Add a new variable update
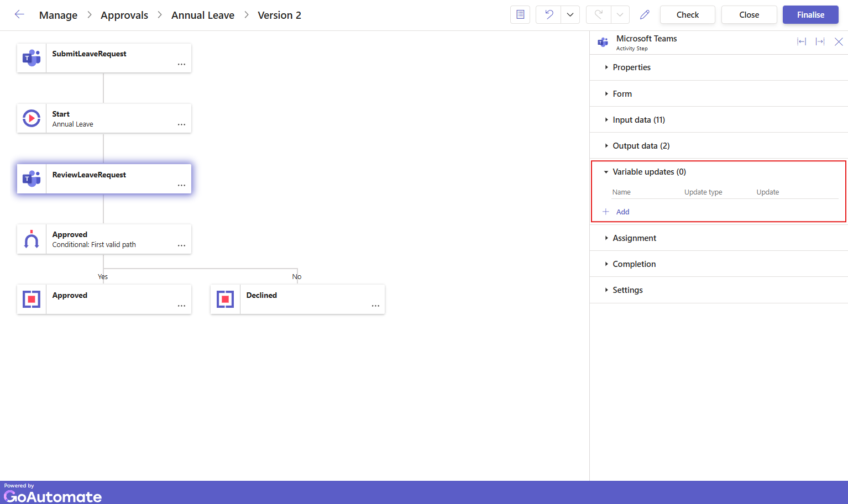 pyautogui.click(x=622, y=212)
